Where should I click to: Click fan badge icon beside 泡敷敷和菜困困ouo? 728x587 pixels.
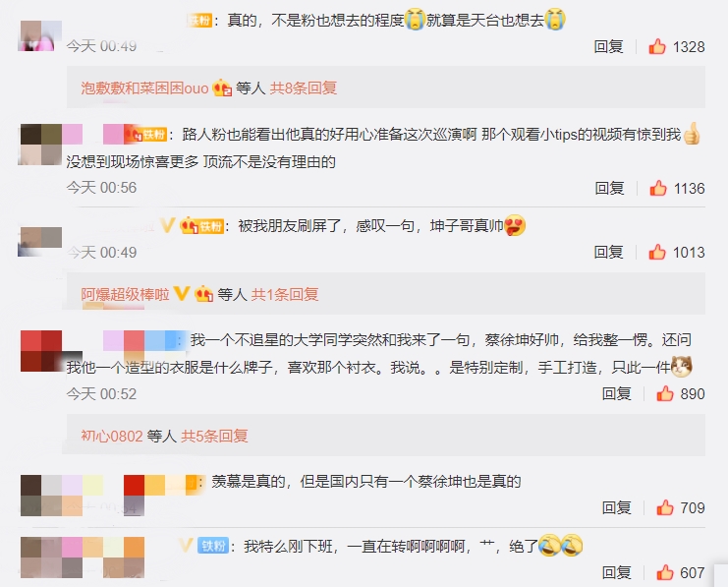[x=222, y=88]
